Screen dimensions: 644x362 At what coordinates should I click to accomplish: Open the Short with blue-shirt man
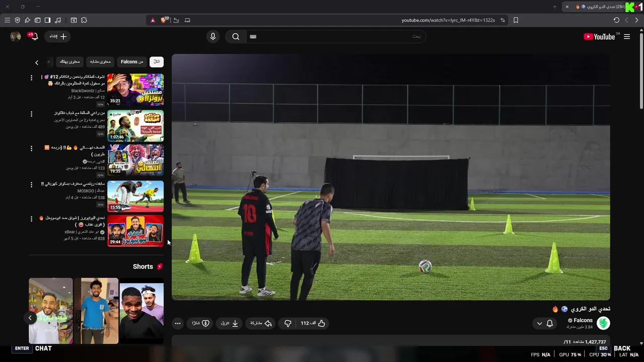[x=96, y=311]
